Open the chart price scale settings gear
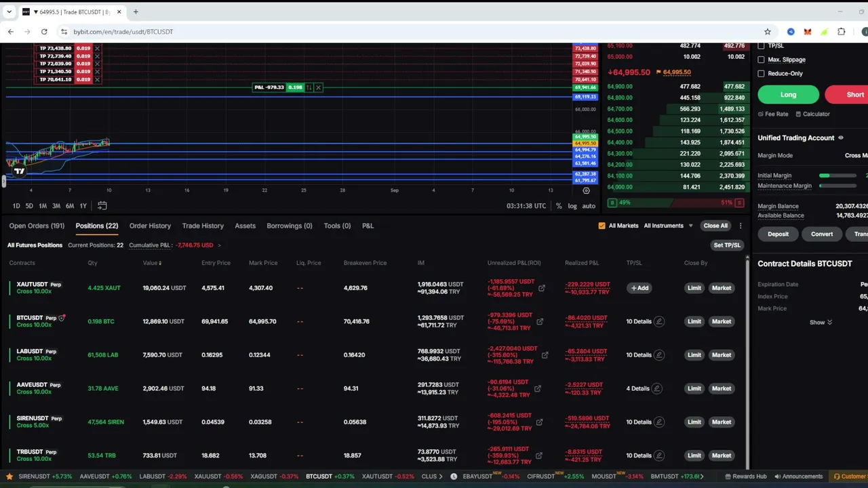 (x=586, y=190)
